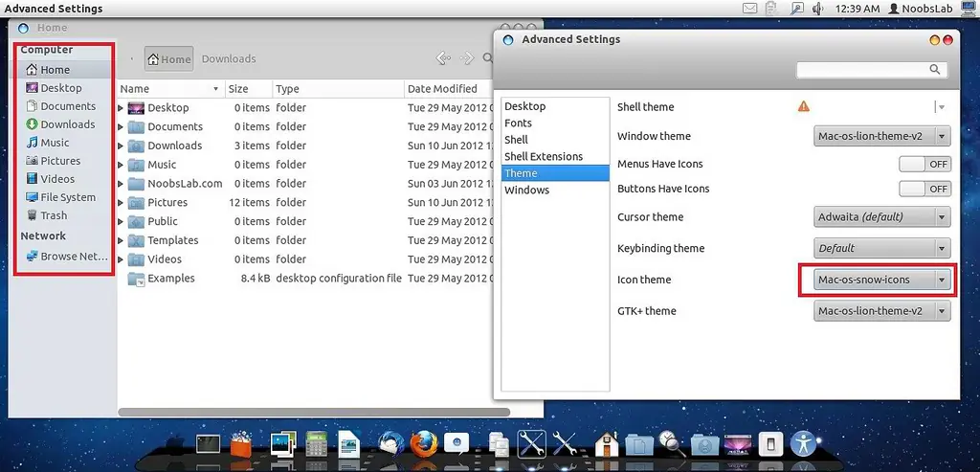Select Desktop in Advanced Settings category list

[x=555, y=106]
